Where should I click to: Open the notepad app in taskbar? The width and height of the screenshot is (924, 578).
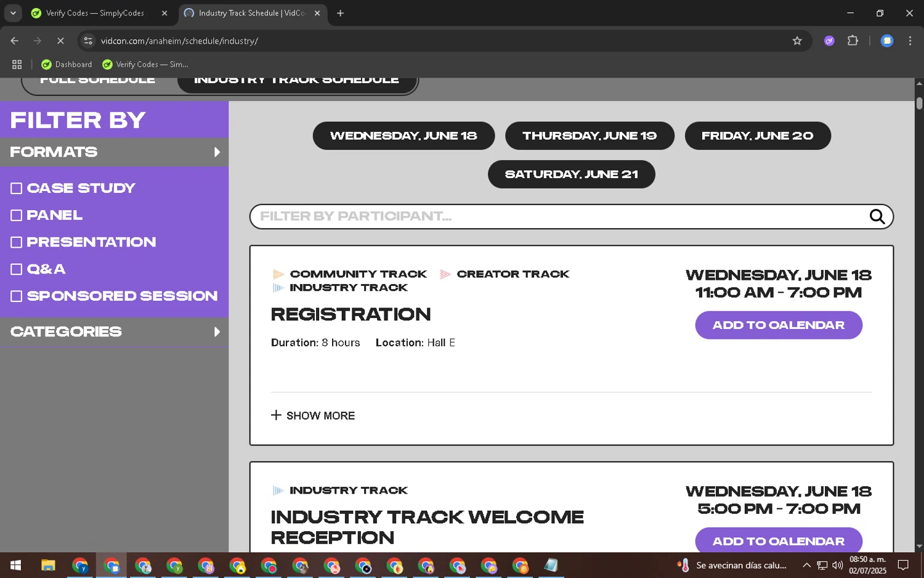tap(551, 565)
